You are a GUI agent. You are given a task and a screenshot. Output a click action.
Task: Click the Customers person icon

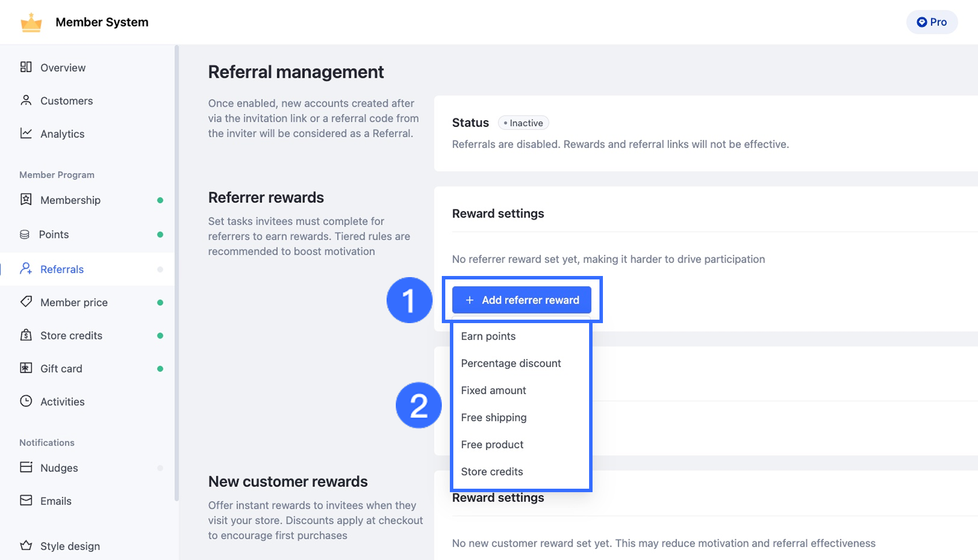[26, 101]
